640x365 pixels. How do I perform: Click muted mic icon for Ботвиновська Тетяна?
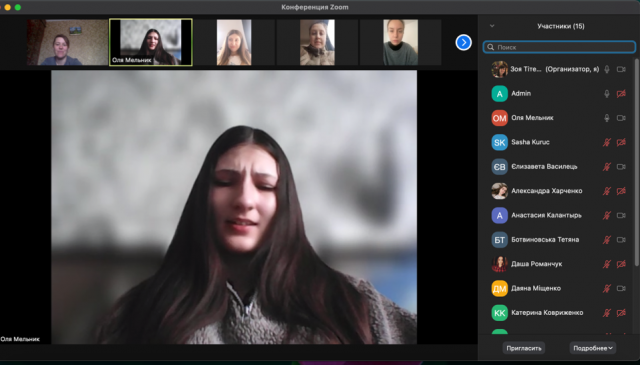pos(607,240)
